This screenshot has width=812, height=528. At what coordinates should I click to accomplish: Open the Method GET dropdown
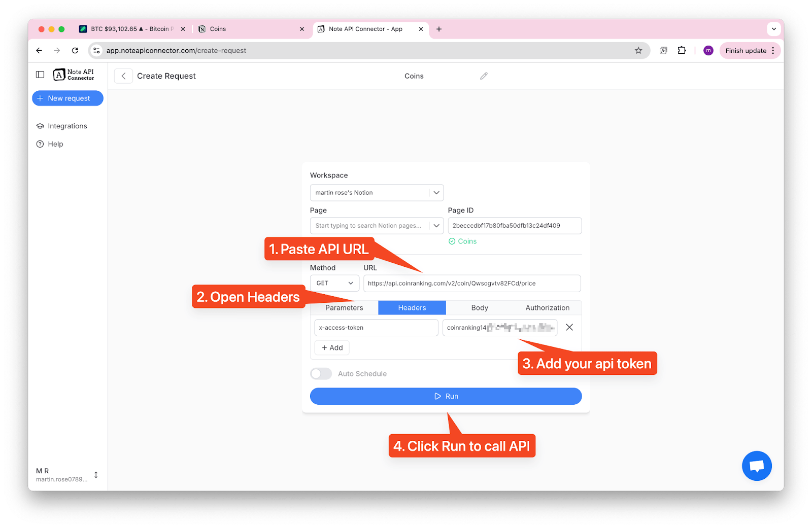point(334,284)
